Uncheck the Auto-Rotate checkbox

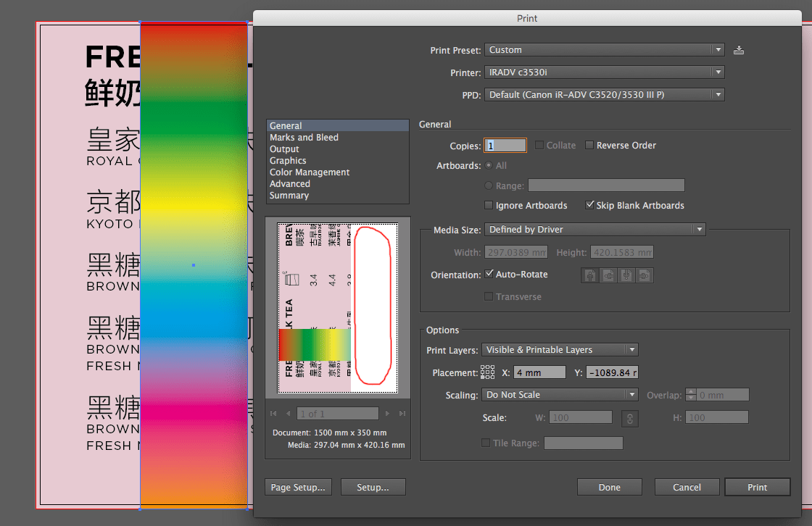[x=489, y=274]
